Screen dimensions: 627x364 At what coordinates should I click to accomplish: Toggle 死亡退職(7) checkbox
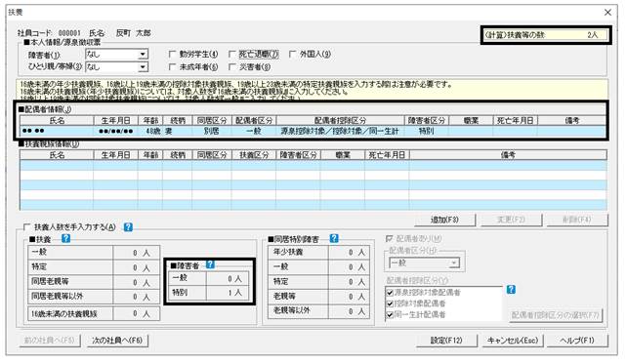click(x=231, y=54)
